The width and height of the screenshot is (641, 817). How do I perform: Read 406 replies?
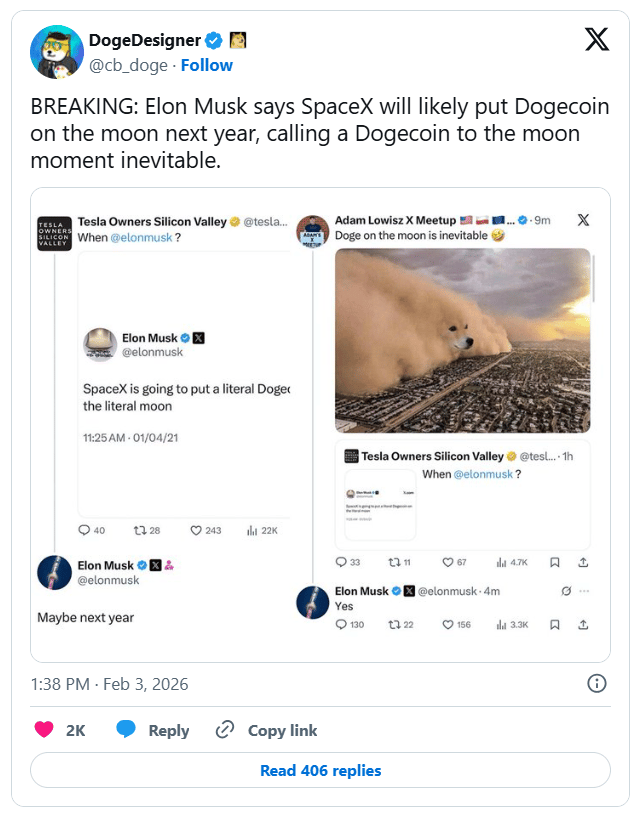[320, 770]
